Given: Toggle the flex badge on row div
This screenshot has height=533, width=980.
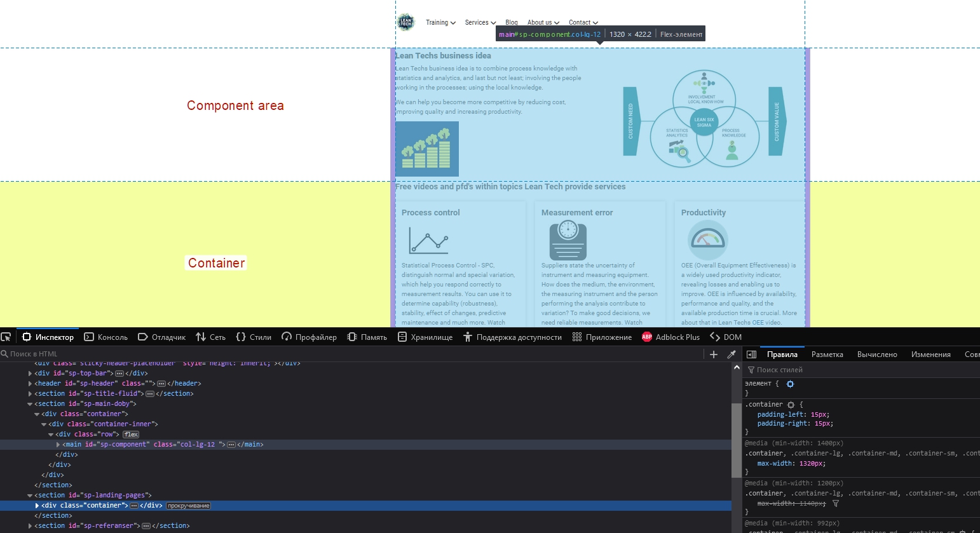Looking at the screenshot, I should [x=131, y=435].
